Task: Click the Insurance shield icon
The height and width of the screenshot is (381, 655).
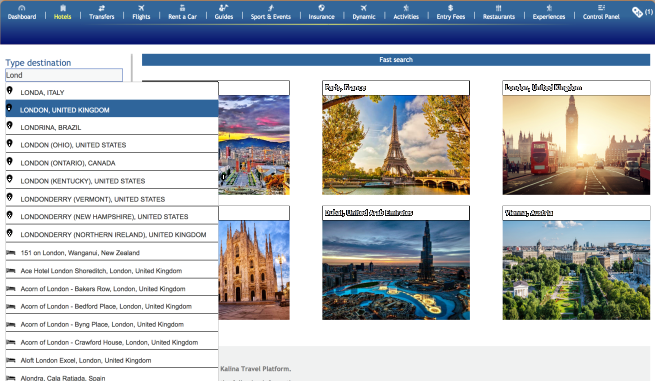Action: [321, 8]
